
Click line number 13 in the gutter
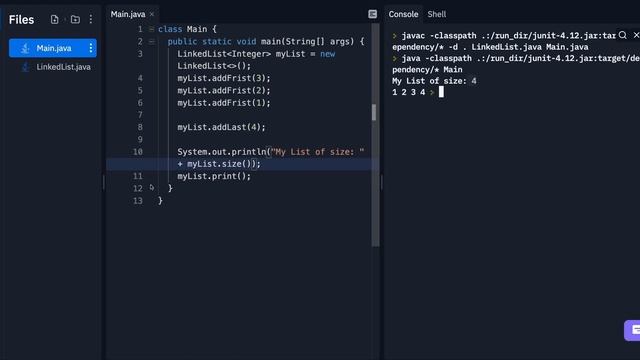click(138, 200)
